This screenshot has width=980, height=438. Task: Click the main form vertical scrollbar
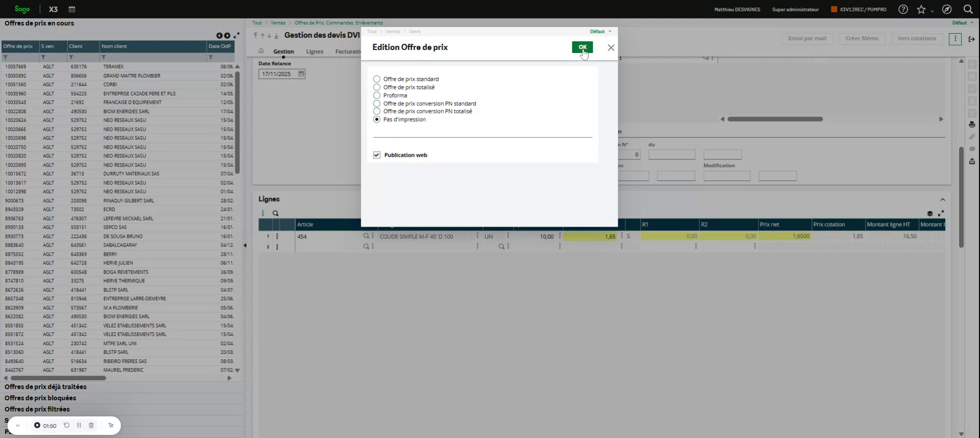pyautogui.click(x=961, y=198)
